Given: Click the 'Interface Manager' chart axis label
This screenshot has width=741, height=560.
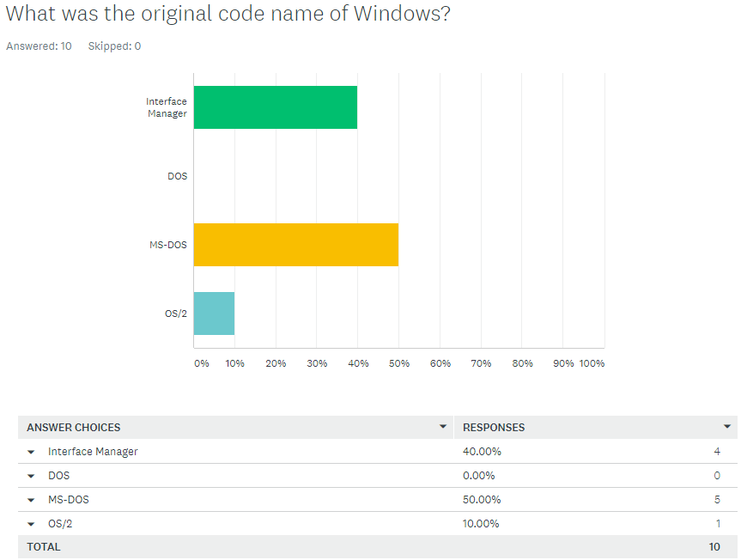Looking at the screenshot, I should click(x=167, y=107).
